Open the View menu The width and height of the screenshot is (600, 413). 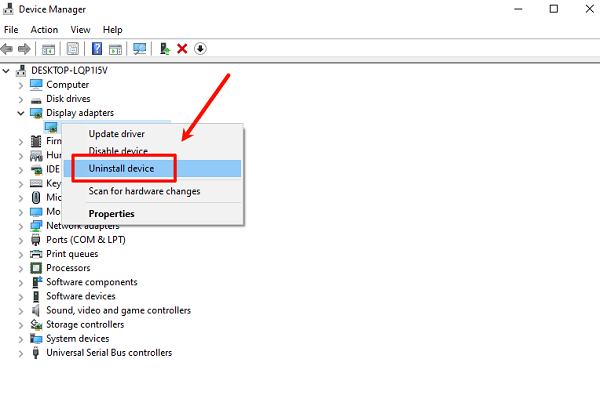point(80,29)
